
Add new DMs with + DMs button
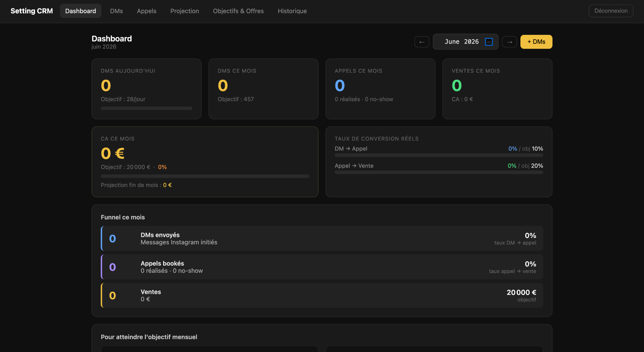pos(536,42)
